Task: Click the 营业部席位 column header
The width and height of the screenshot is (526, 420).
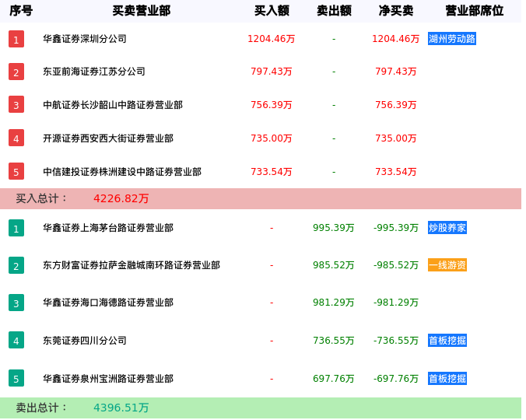Action: [x=475, y=11]
